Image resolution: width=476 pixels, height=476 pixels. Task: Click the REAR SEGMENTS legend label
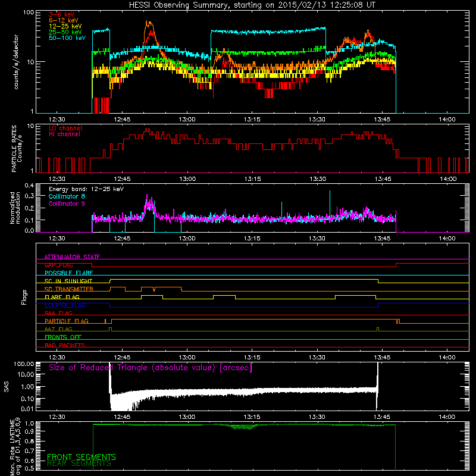(79, 464)
